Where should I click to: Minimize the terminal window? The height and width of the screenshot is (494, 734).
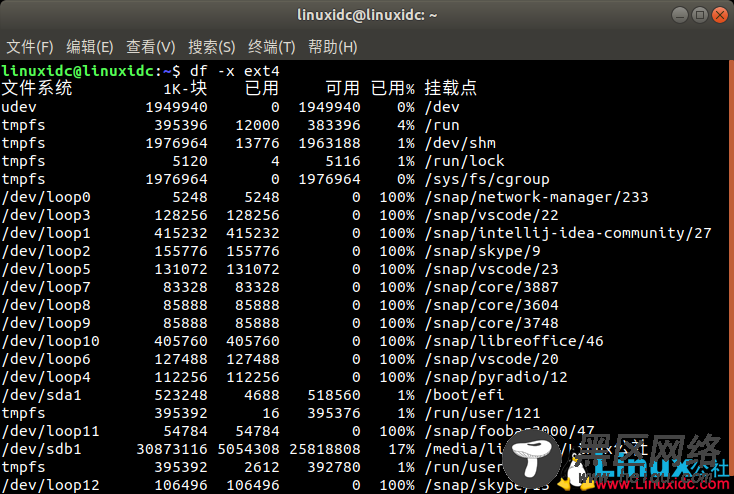click(x=680, y=15)
